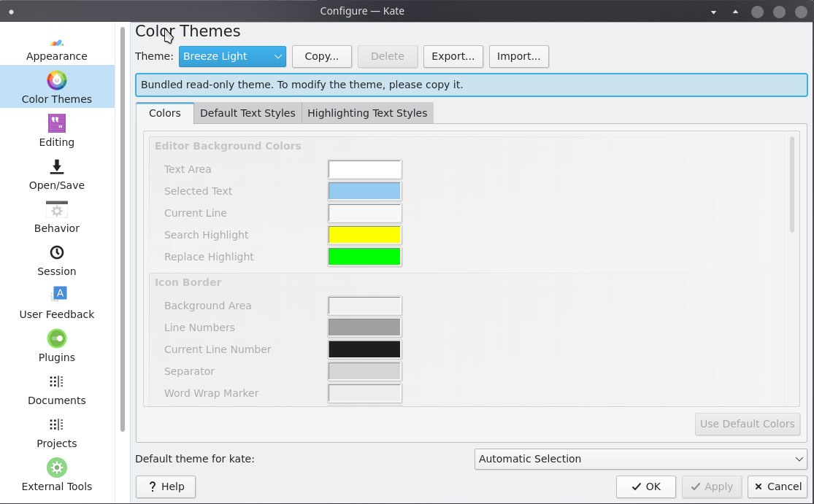Click the title bar keep-below down arrow
The height and width of the screenshot is (504, 814).
click(x=714, y=12)
